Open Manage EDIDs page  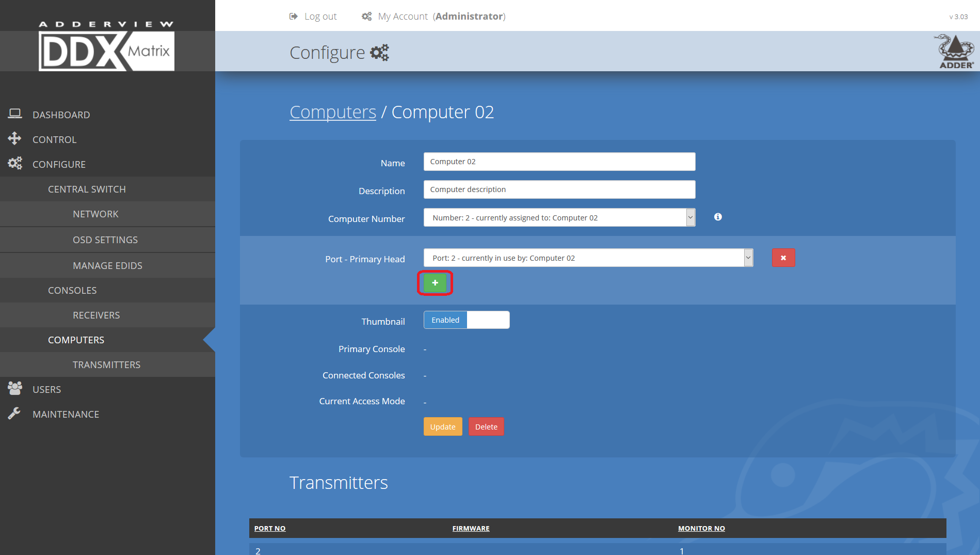click(x=107, y=265)
